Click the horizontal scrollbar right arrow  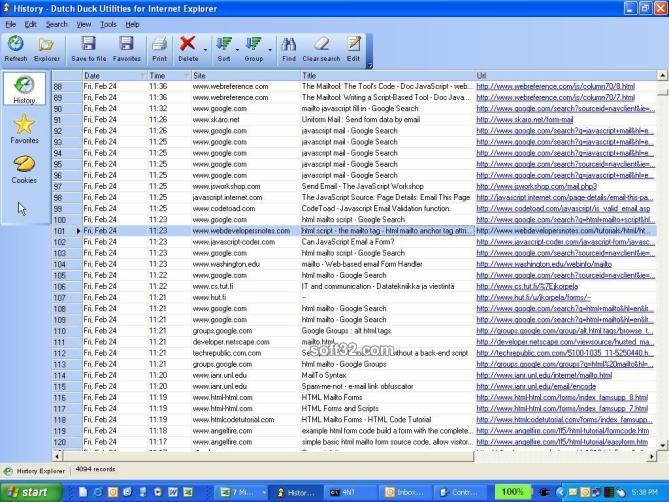pos(652,456)
